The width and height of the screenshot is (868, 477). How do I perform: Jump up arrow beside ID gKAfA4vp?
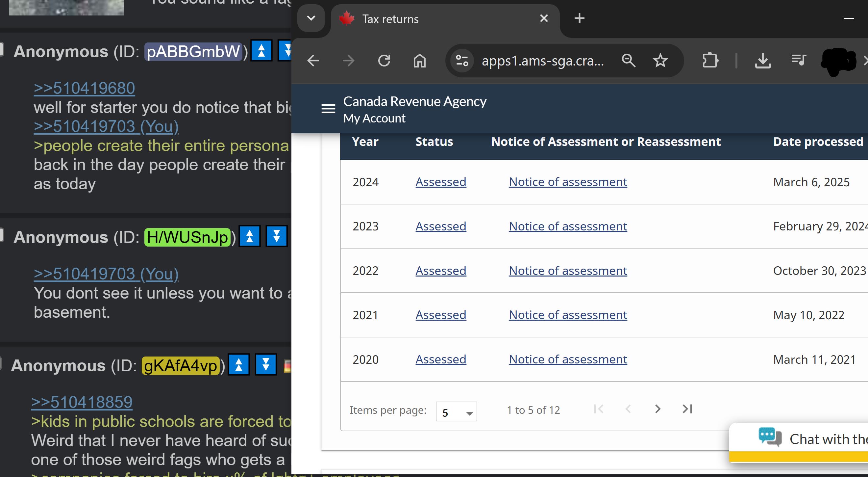click(x=238, y=364)
